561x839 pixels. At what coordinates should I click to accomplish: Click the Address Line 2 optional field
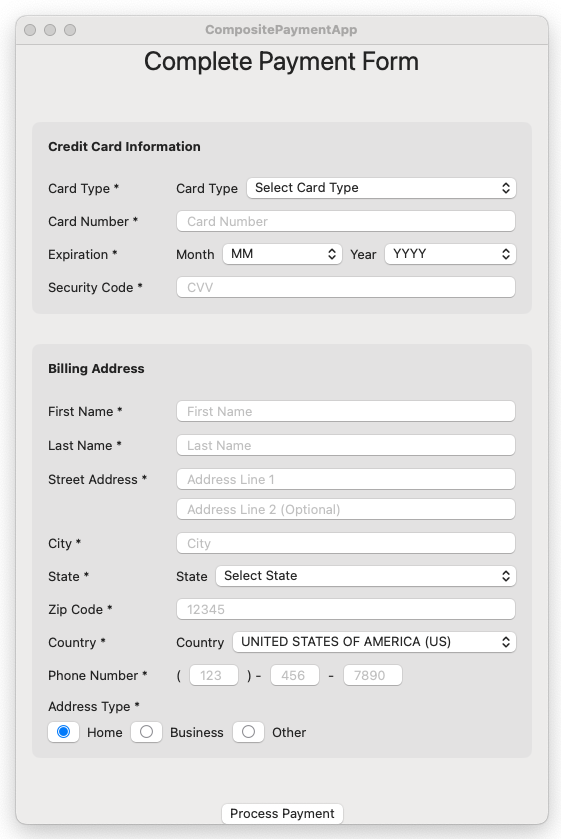click(x=346, y=509)
